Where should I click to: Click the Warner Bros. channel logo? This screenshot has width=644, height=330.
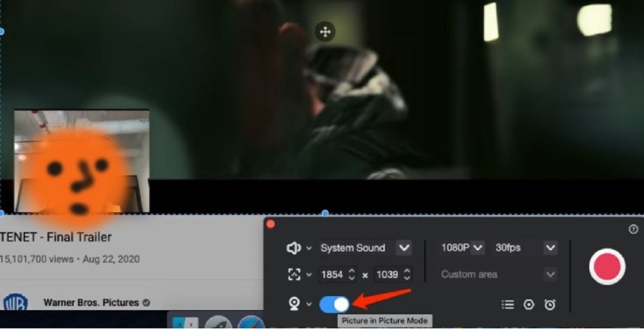15,302
